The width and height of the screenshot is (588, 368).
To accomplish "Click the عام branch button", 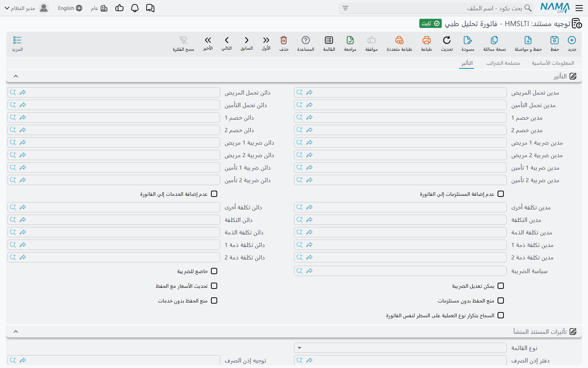I will click(99, 8).
